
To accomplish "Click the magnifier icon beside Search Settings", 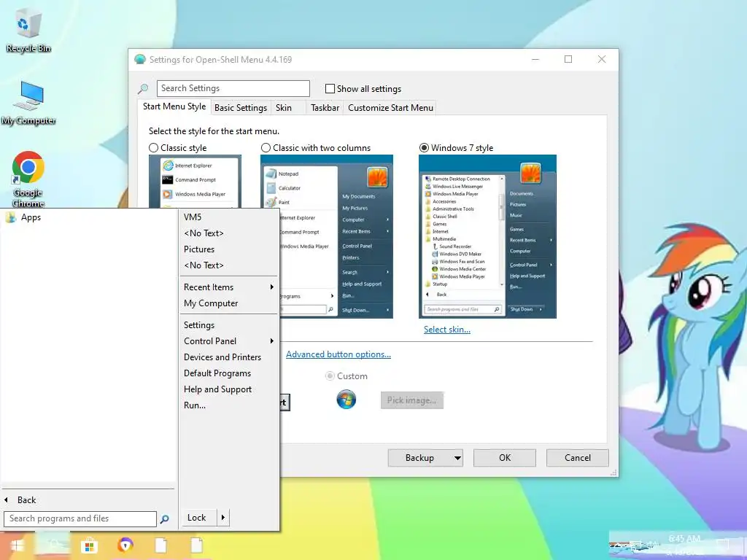I will 143,88.
